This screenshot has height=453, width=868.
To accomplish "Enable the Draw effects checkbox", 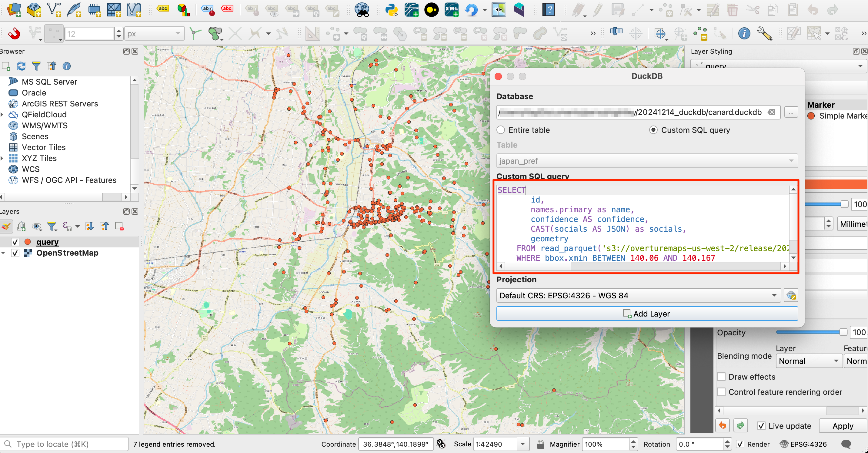I will coord(721,377).
